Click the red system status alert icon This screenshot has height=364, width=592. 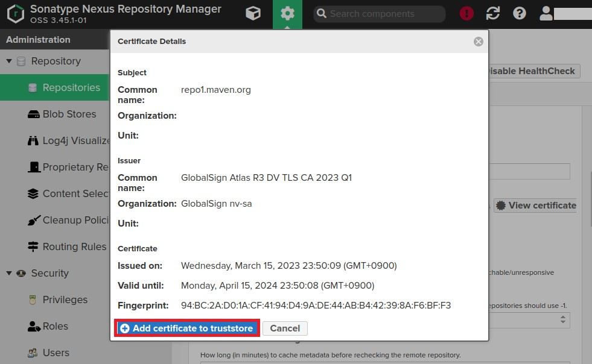click(466, 14)
